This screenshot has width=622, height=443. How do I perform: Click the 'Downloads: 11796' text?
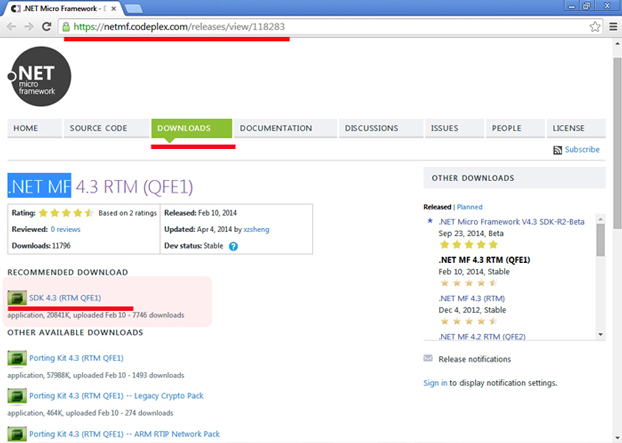click(x=41, y=246)
